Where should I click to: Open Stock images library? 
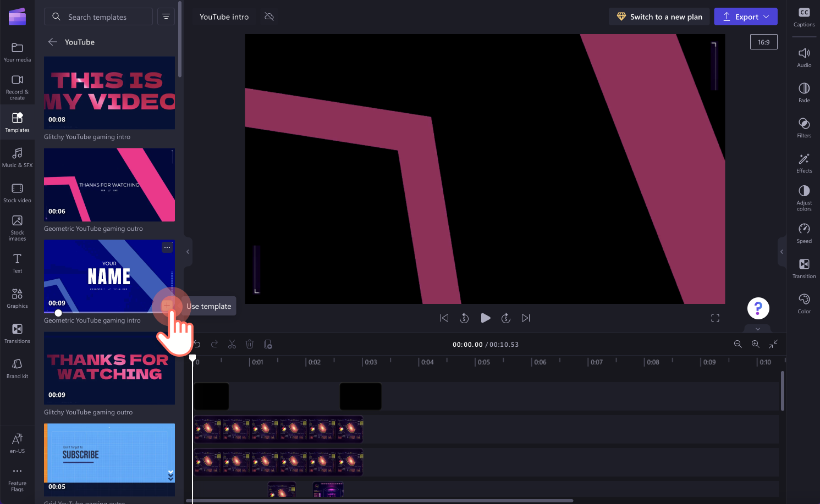click(17, 228)
